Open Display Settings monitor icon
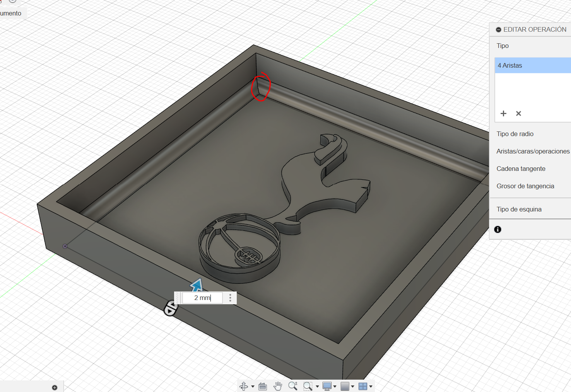 327,386
